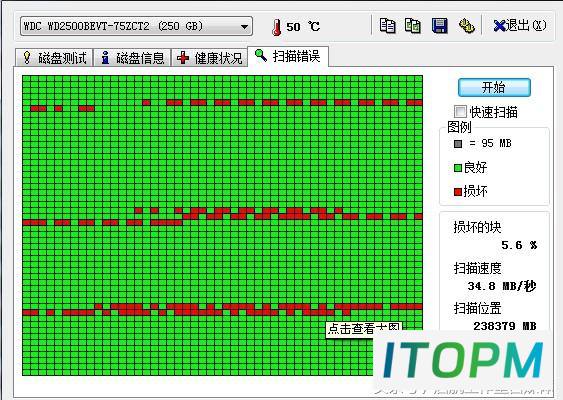This screenshot has width=563, height=400.
Task: Switch to the 磁盘测试 tab
Action: pyautogui.click(x=54, y=57)
